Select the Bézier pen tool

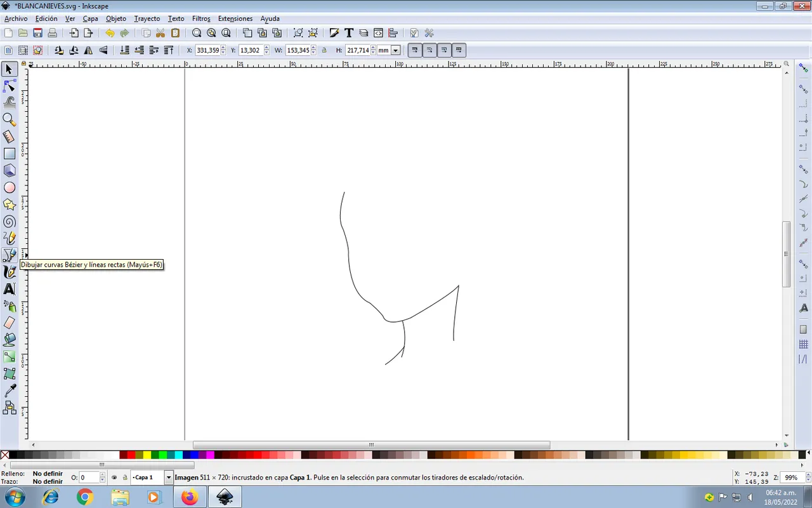pyautogui.click(x=10, y=255)
